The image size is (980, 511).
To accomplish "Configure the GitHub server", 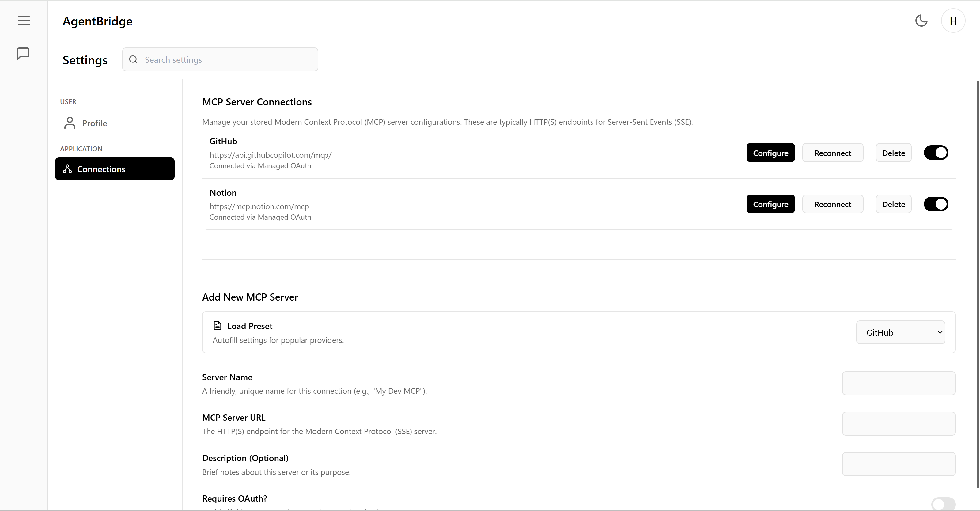I will tap(770, 153).
